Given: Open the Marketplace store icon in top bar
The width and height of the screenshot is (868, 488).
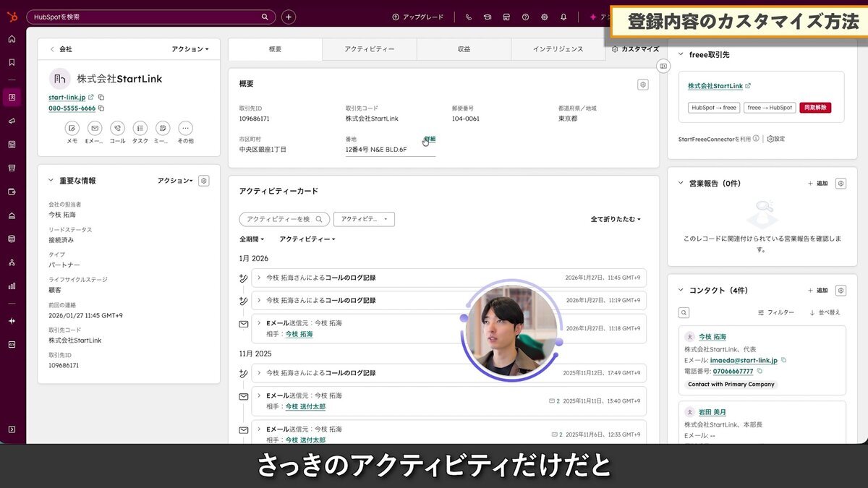Looking at the screenshot, I should pyautogui.click(x=506, y=17).
